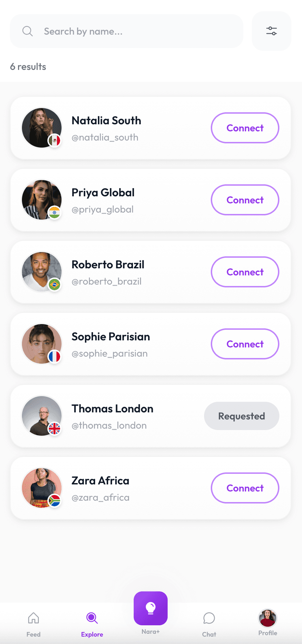Click the search magnifier icon
The width and height of the screenshot is (302, 644).
coord(28,31)
